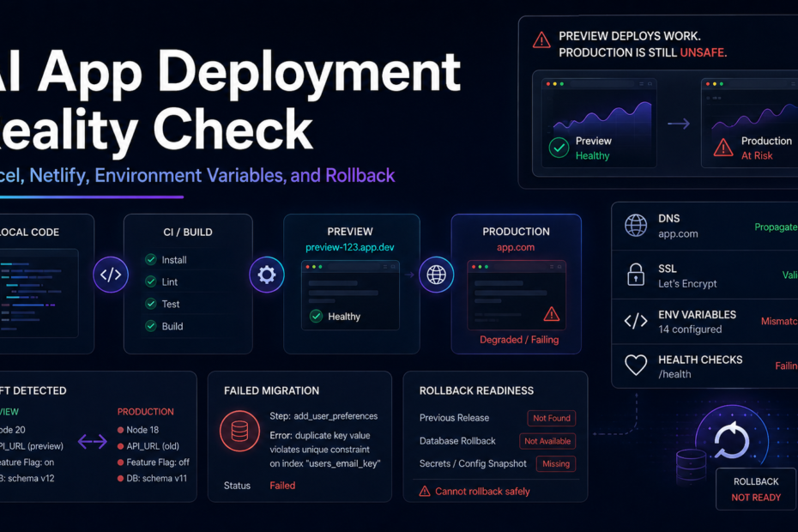Click the ROLLBACK READINESS heading
This screenshot has width=798, height=532.
click(x=476, y=390)
